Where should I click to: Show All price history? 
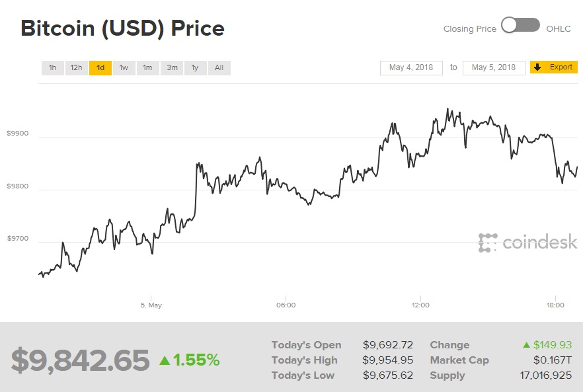point(219,67)
